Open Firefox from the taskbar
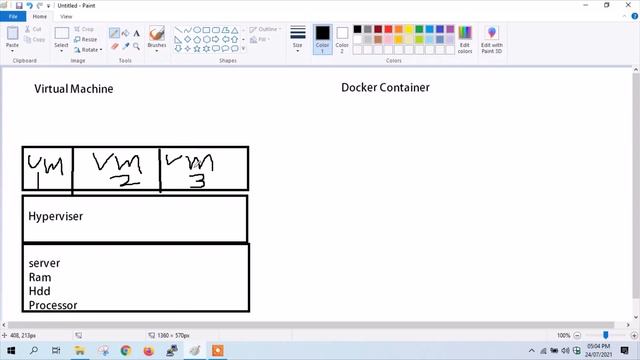The height and width of the screenshot is (360, 640). tap(149, 351)
